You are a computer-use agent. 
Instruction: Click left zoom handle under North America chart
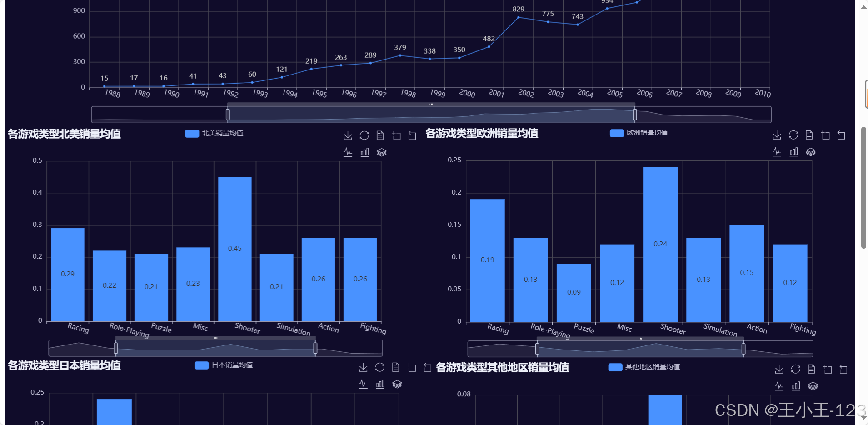click(116, 348)
